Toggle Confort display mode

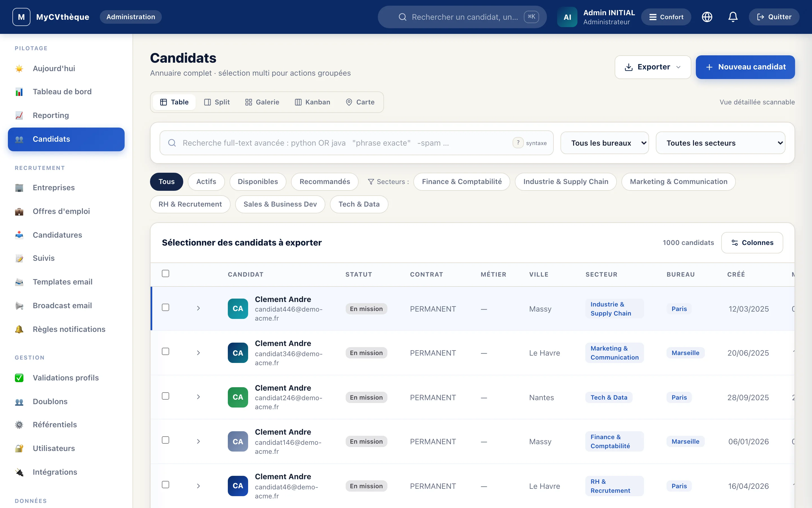click(666, 17)
